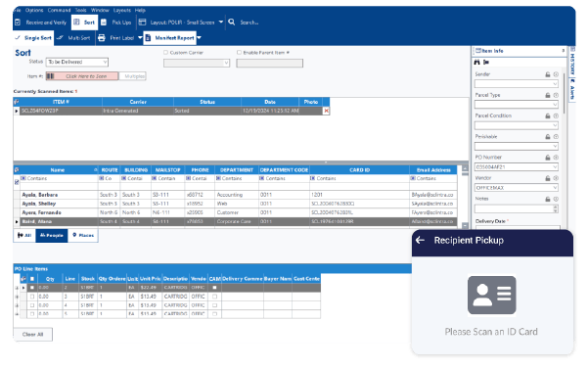Click the lock icon for Sender field
Screen dimensions: 588x368
(x=548, y=74)
